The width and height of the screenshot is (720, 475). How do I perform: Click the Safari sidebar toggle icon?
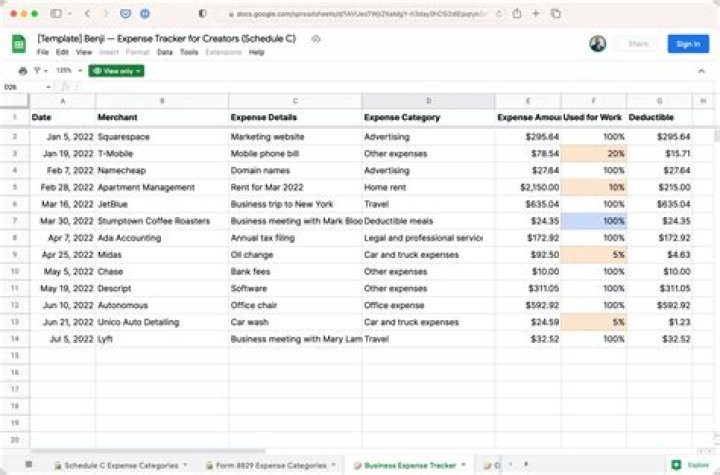coord(57,14)
